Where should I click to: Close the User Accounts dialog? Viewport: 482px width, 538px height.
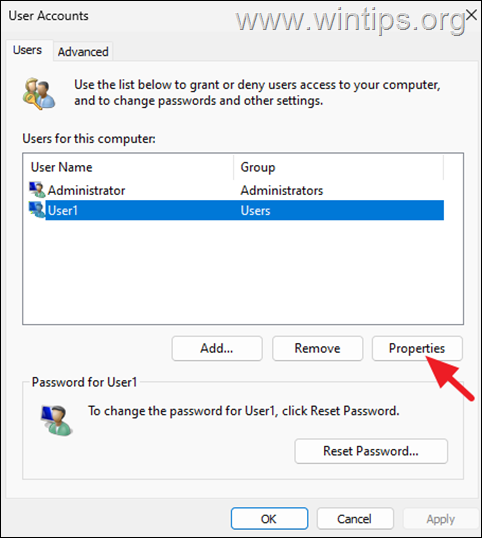472,15
